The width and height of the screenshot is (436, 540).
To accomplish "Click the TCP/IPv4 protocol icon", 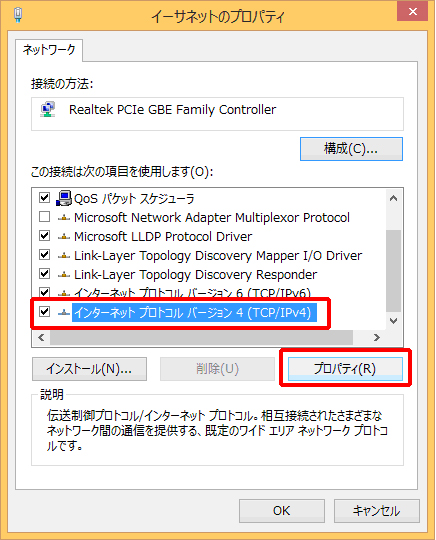I will 64,312.
